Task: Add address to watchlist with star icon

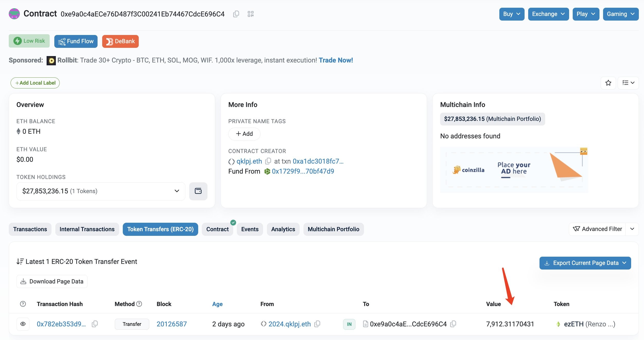Action: pos(608,83)
